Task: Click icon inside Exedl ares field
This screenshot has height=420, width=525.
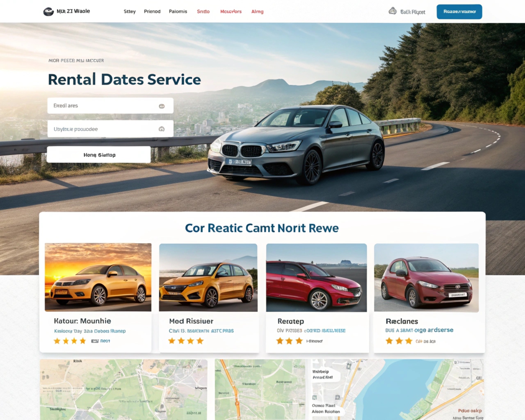Action: click(x=162, y=106)
